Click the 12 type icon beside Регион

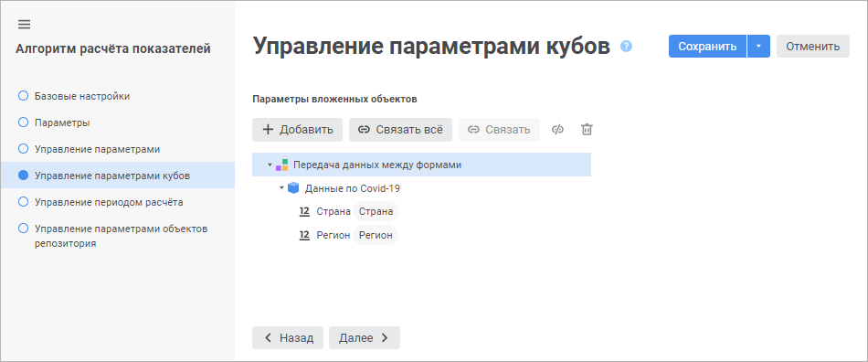(x=304, y=235)
